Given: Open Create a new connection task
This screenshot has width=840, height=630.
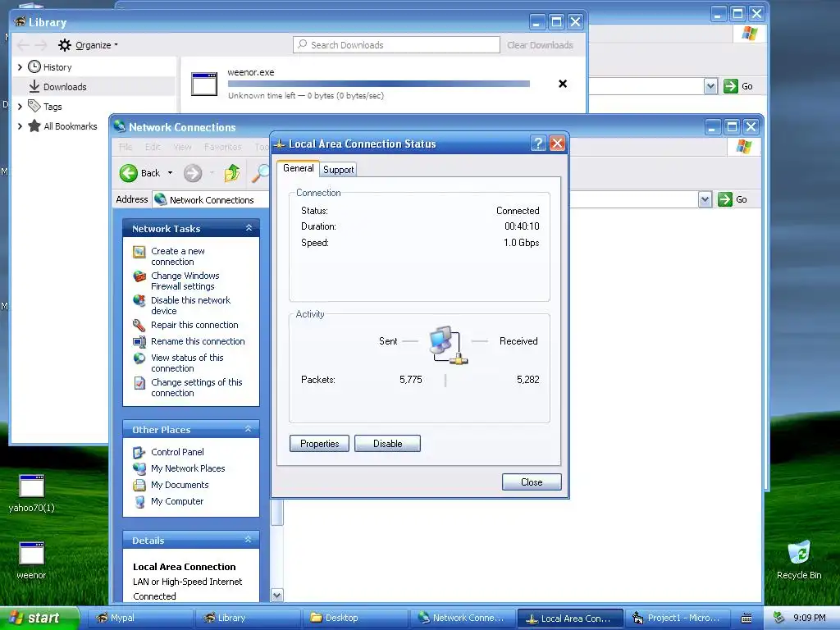Looking at the screenshot, I should point(178,256).
